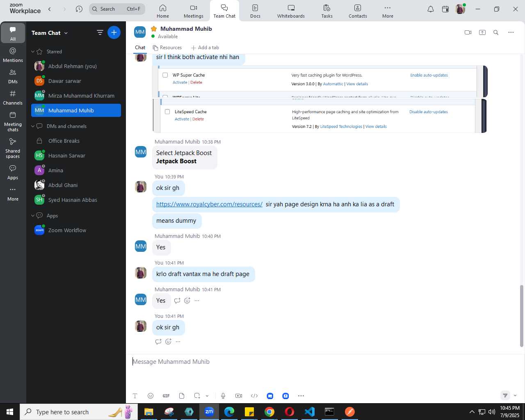Screen dimensions: 525x420
Task: Open the notifications bell icon
Action: pyautogui.click(x=431, y=9)
